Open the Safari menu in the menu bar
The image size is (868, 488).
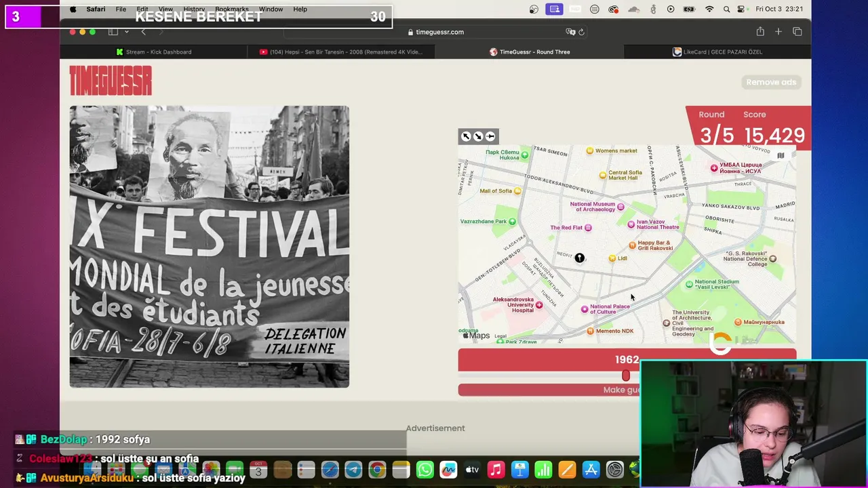[x=96, y=9]
